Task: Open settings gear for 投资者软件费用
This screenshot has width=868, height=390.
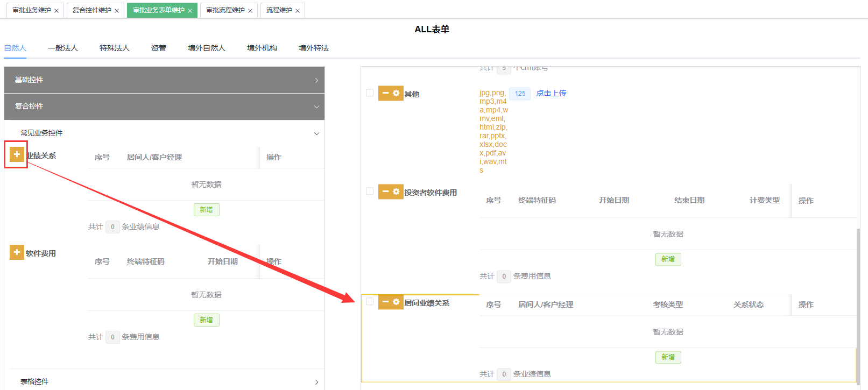Action: pyautogui.click(x=397, y=192)
